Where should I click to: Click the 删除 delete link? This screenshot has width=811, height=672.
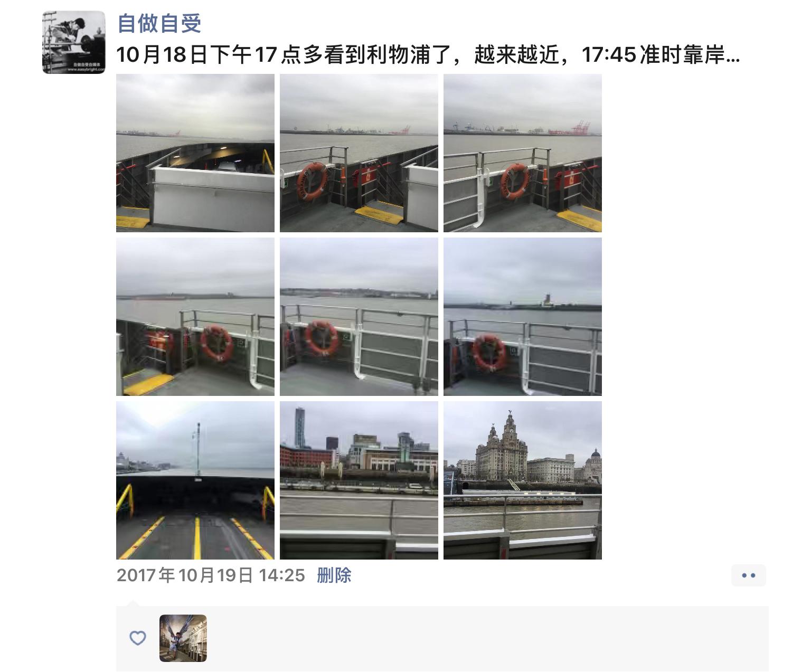[x=334, y=575]
